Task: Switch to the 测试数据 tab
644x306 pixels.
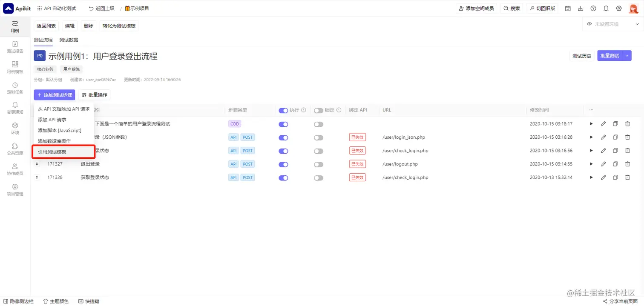Action: pos(69,40)
